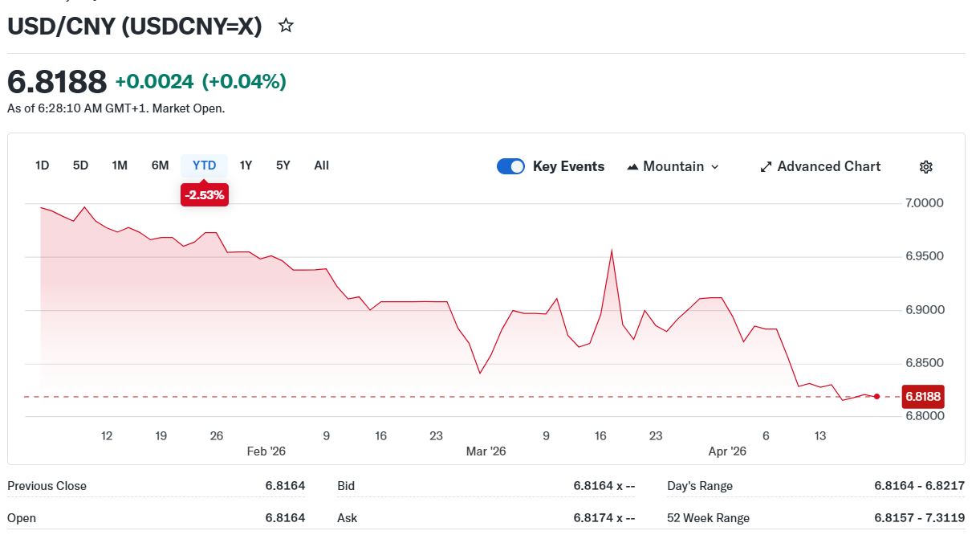Click the 6.8188 current price label on axis

click(x=922, y=396)
